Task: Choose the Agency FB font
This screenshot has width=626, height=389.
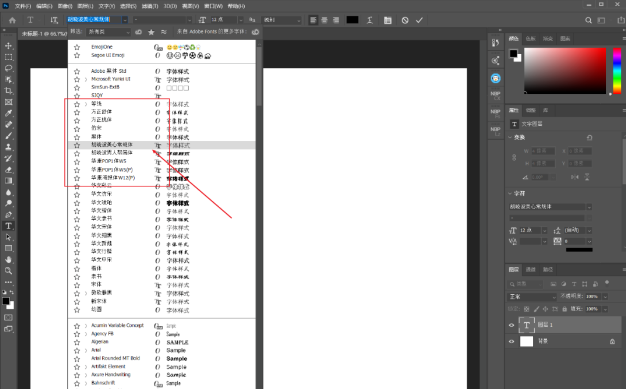Action: (102, 334)
